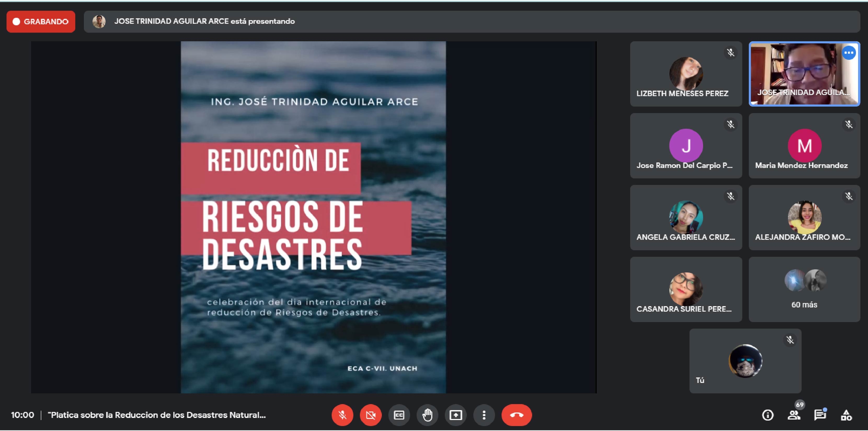Raise your hand
The width and height of the screenshot is (868, 431).
427,415
